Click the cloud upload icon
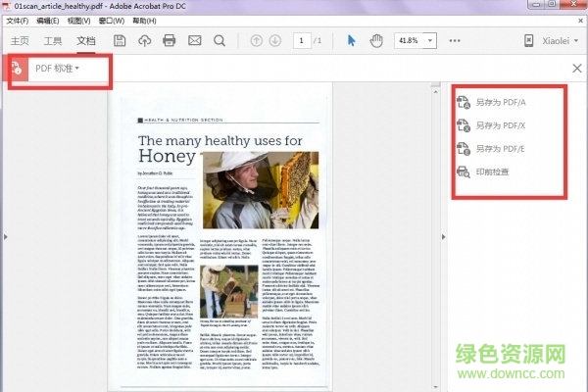Viewport: 588px width, 392px height. pyautogui.click(x=145, y=40)
